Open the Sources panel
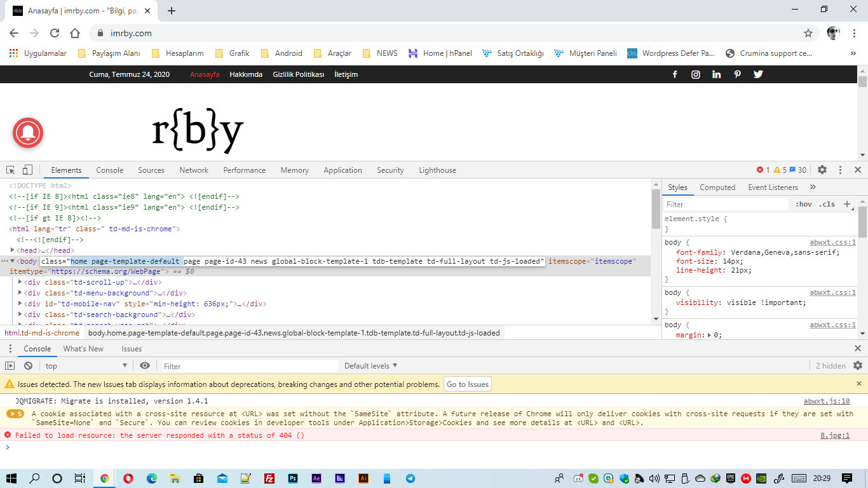868x488 pixels. coord(151,170)
